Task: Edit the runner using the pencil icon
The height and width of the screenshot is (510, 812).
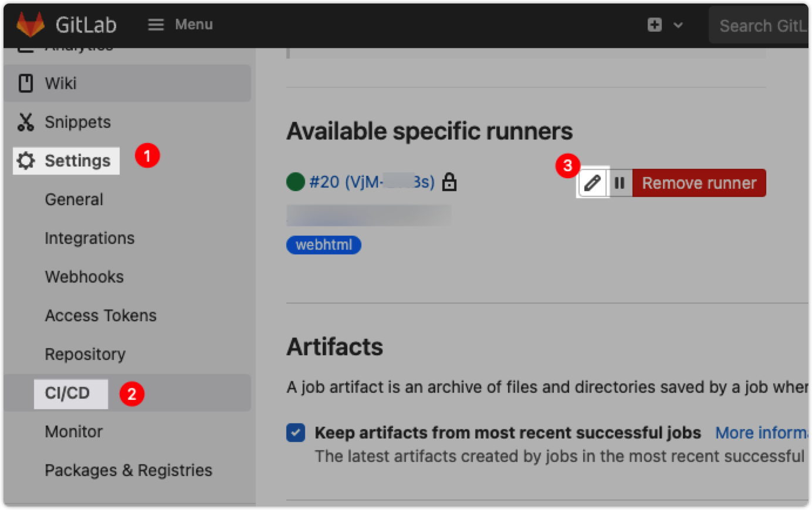Action: [x=593, y=183]
